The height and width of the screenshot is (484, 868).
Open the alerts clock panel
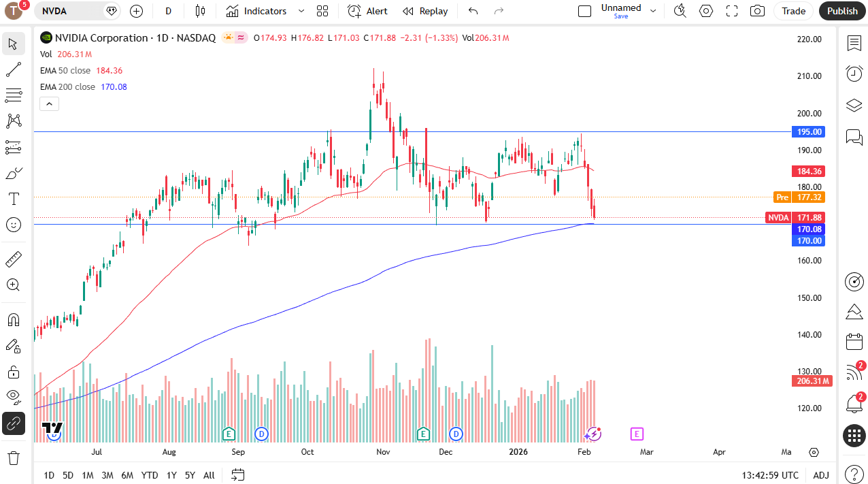point(854,74)
